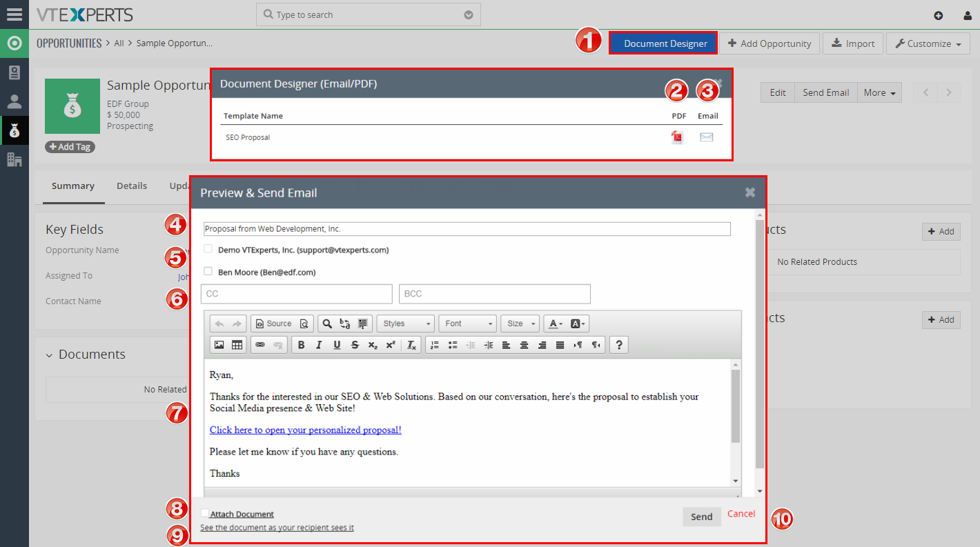The height and width of the screenshot is (547, 980).
Task: Switch to the Details tab
Action: (x=132, y=186)
